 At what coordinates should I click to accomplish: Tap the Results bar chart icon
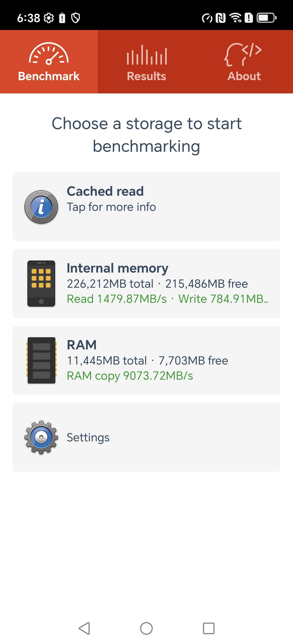pos(147,55)
